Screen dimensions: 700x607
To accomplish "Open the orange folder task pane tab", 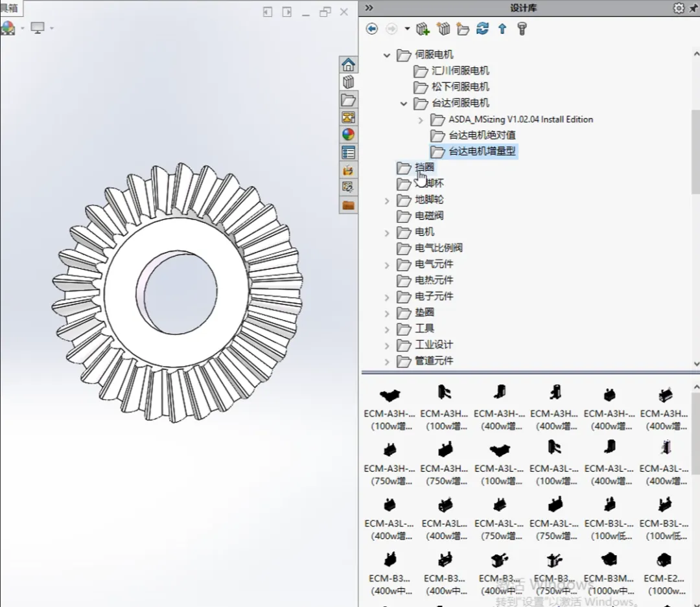I will point(348,205).
